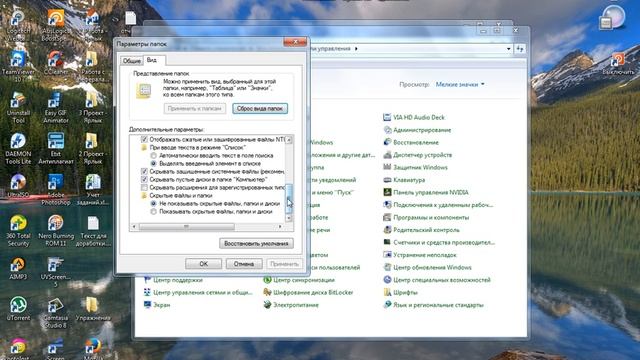
Task: Open the 'Мелкие значки' view dropdown
Action: coord(460,84)
